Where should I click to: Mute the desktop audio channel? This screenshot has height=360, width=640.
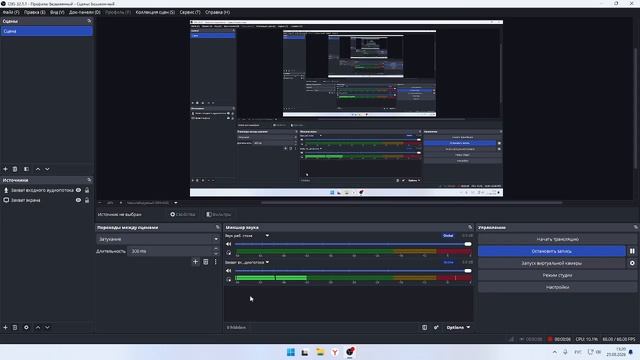pyautogui.click(x=229, y=244)
